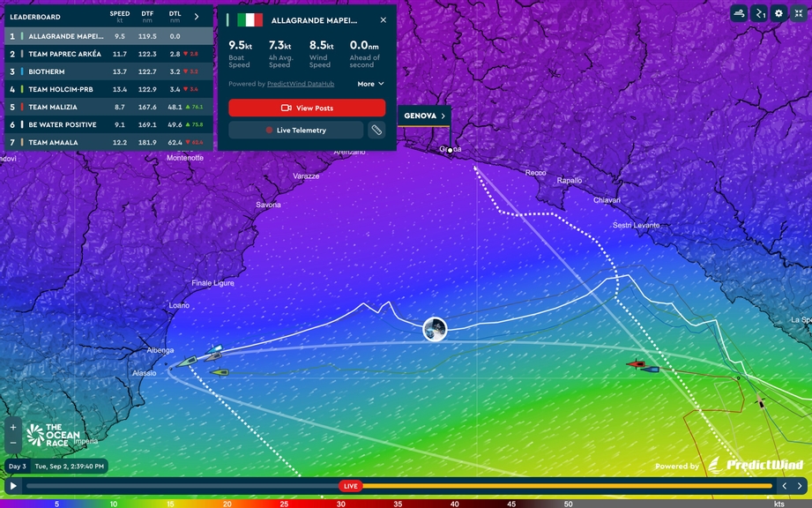The height and width of the screenshot is (508, 812).
Task: Click The Ocean Race logo
Action: click(54, 435)
